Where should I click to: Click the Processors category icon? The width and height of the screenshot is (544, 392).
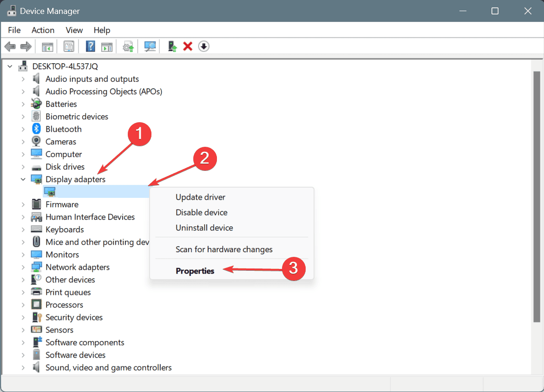36,304
